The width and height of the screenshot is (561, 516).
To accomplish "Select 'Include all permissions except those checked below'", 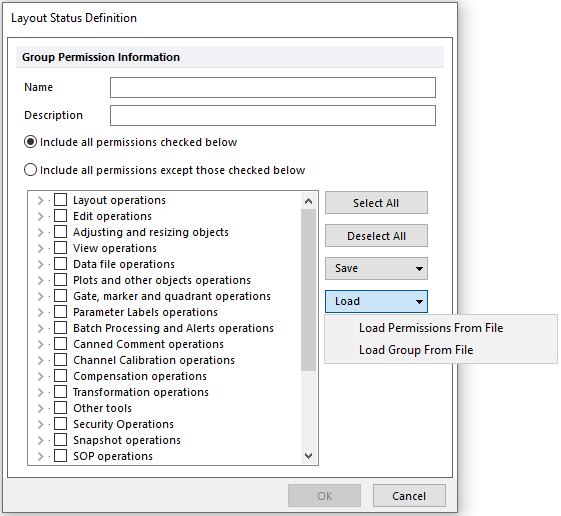I will pos(30,170).
